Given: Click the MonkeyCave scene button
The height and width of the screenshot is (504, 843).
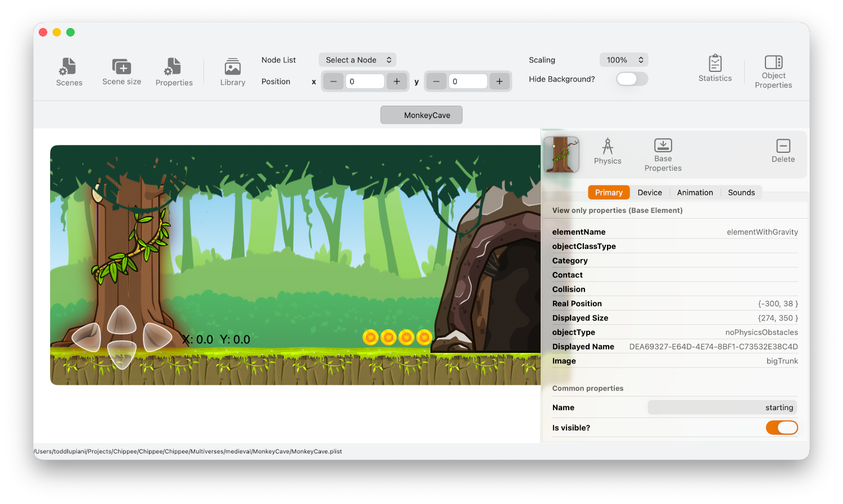Looking at the screenshot, I should [422, 115].
